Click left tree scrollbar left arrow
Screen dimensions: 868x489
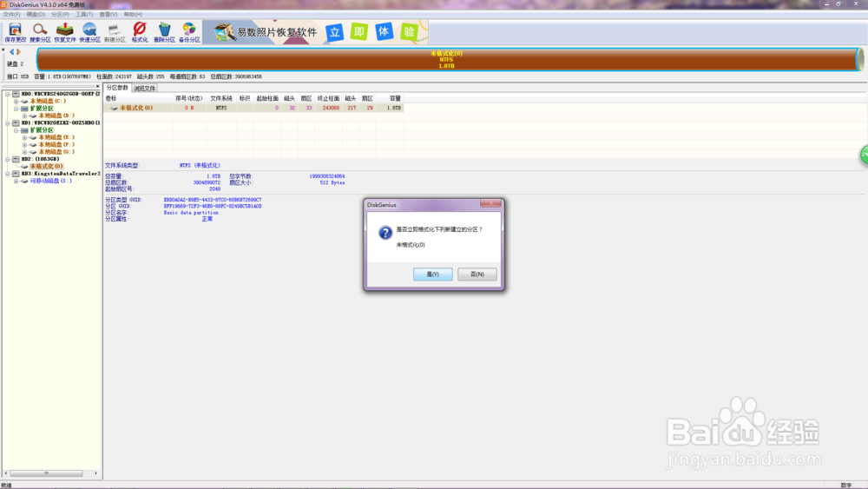[5, 473]
